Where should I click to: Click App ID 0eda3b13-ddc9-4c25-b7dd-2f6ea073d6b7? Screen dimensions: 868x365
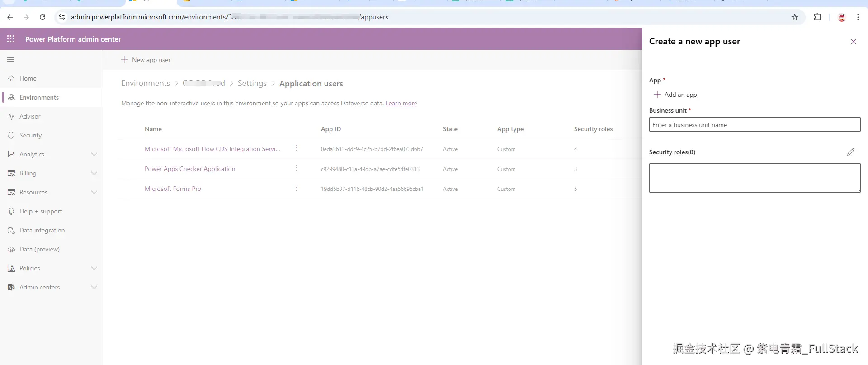click(x=372, y=149)
